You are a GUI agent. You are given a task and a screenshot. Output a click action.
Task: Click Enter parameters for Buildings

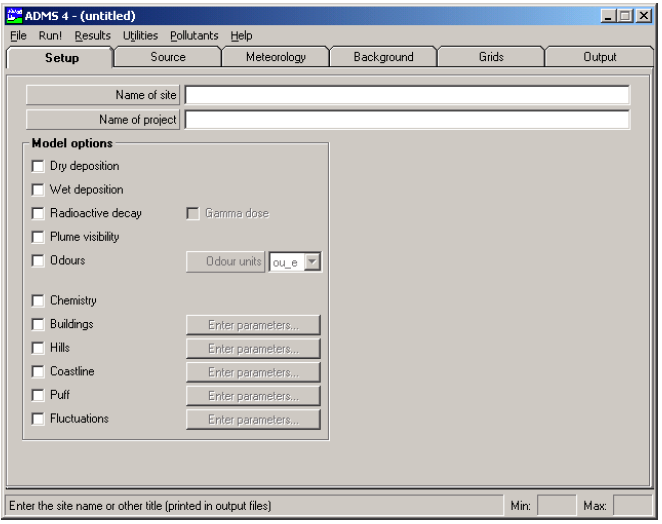tap(253, 325)
